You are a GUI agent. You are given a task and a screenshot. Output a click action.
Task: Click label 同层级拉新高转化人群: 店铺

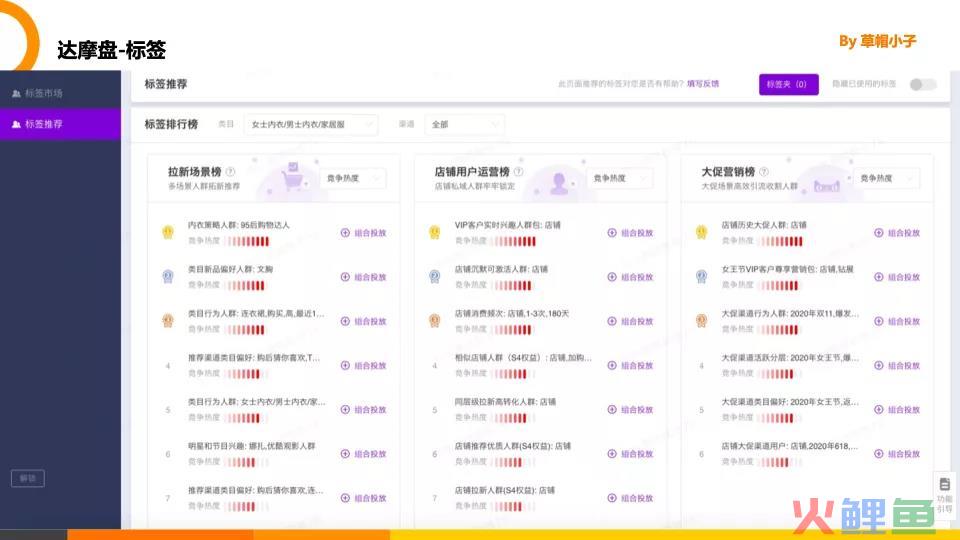point(505,402)
